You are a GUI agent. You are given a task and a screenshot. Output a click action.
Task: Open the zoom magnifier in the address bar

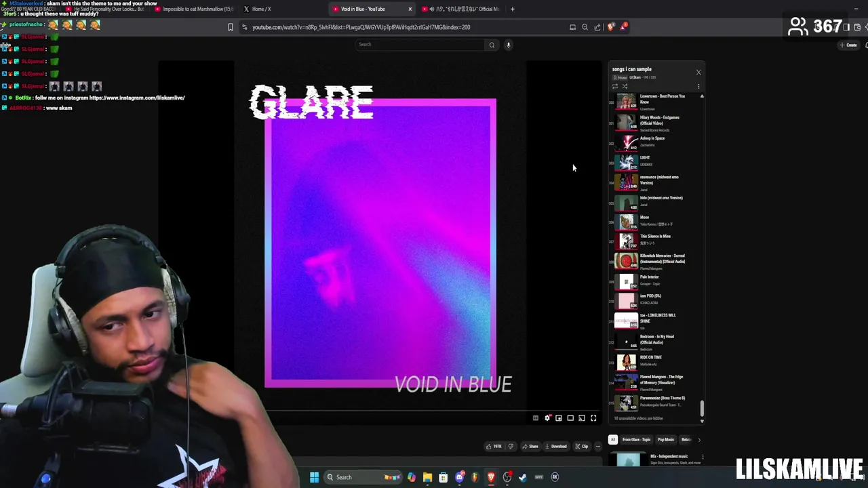click(585, 27)
